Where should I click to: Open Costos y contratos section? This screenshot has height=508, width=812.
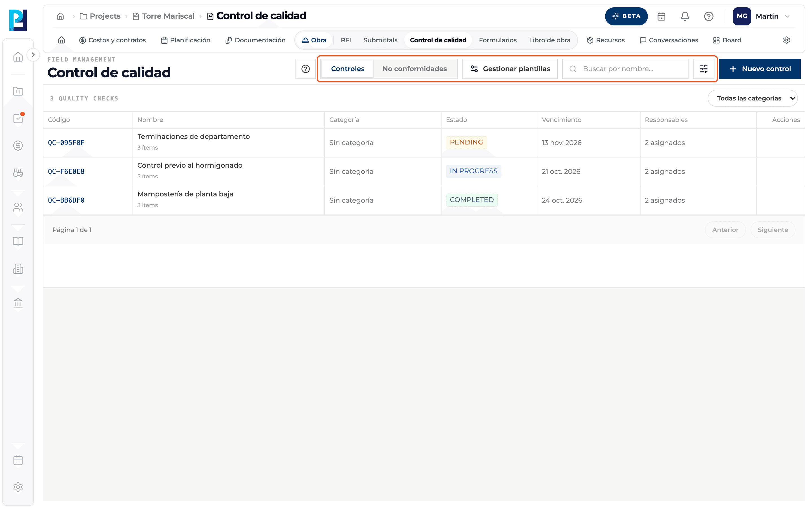(112, 40)
